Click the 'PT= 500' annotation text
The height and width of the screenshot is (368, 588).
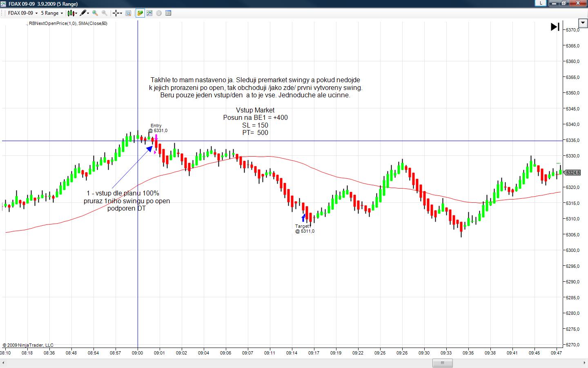click(x=255, y=132)
